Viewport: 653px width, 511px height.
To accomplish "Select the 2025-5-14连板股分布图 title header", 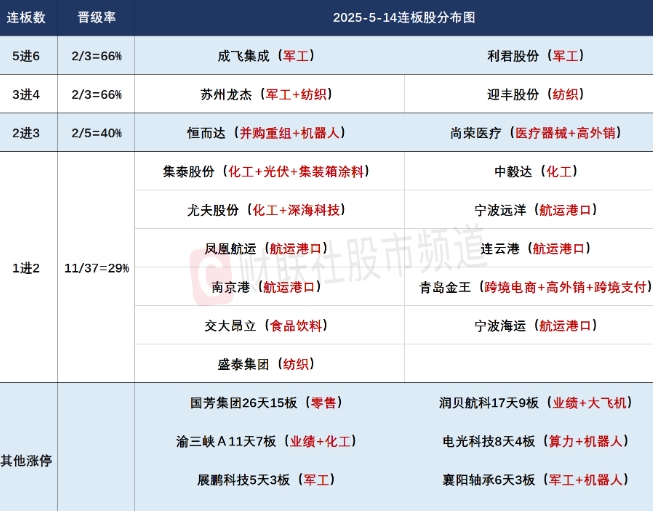I will point(404,17).
